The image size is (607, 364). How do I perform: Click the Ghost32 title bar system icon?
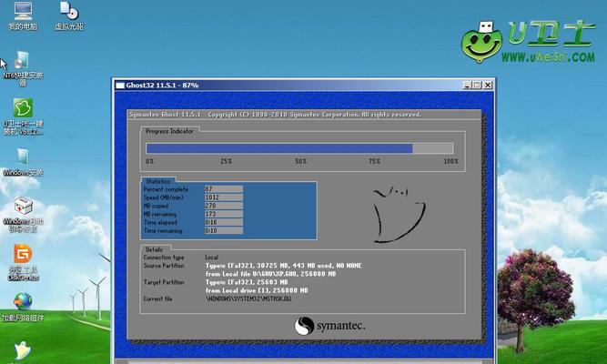coord(120,85)
